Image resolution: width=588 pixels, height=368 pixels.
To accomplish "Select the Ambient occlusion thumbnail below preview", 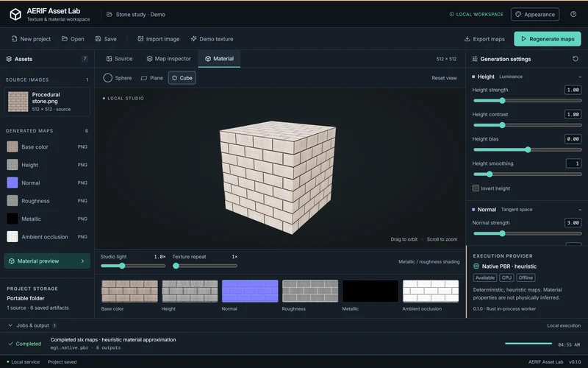I will pyautogui.click(x=431, y=291).
